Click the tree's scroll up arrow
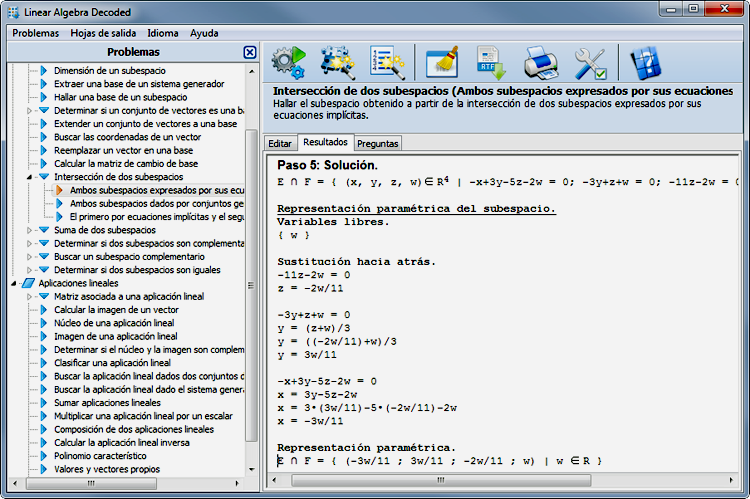The width and height of the screenshot is (750, 499). 251,71
